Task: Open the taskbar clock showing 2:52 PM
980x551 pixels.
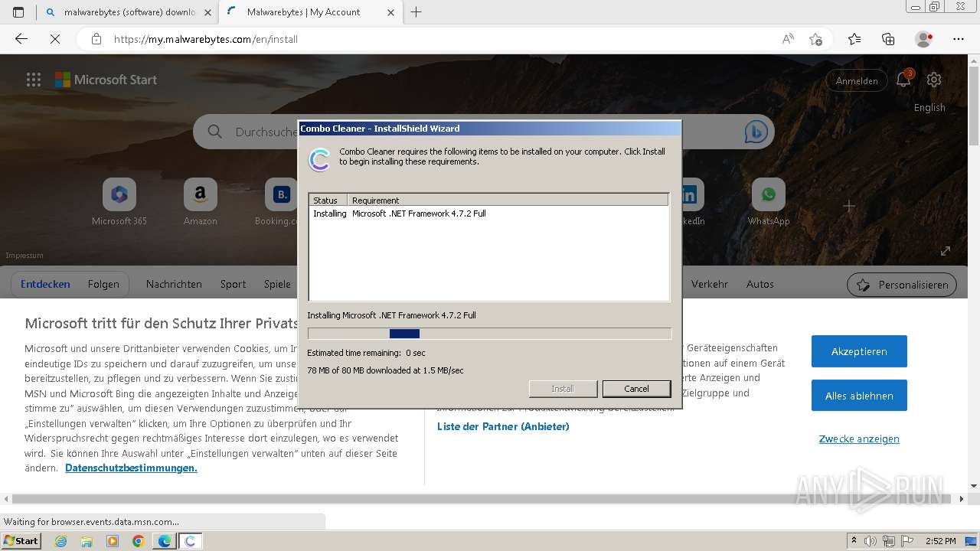Action: 940,541
